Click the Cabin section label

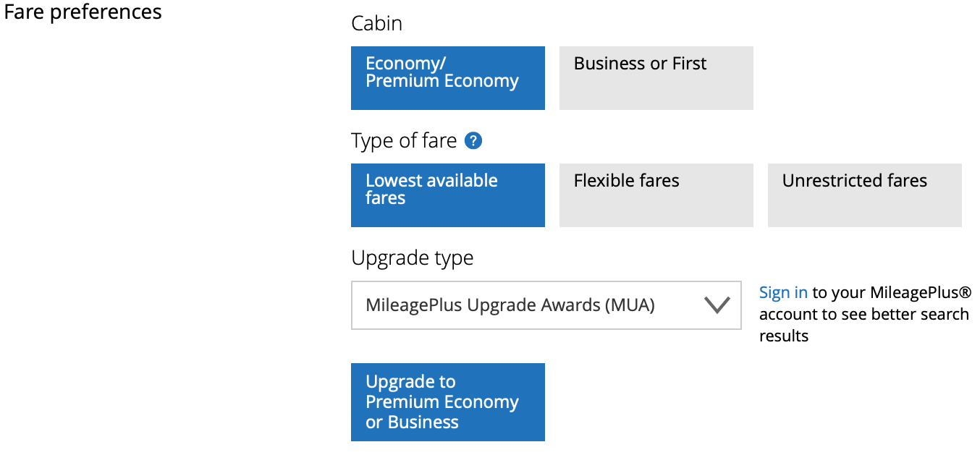point(376,23)
